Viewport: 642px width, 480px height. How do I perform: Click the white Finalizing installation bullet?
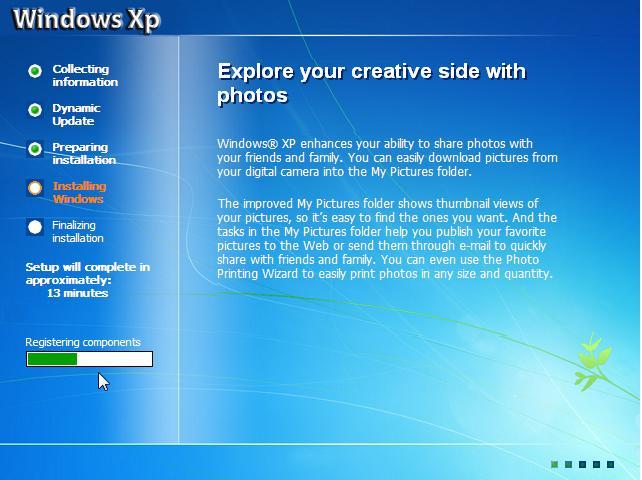[35, 227]
